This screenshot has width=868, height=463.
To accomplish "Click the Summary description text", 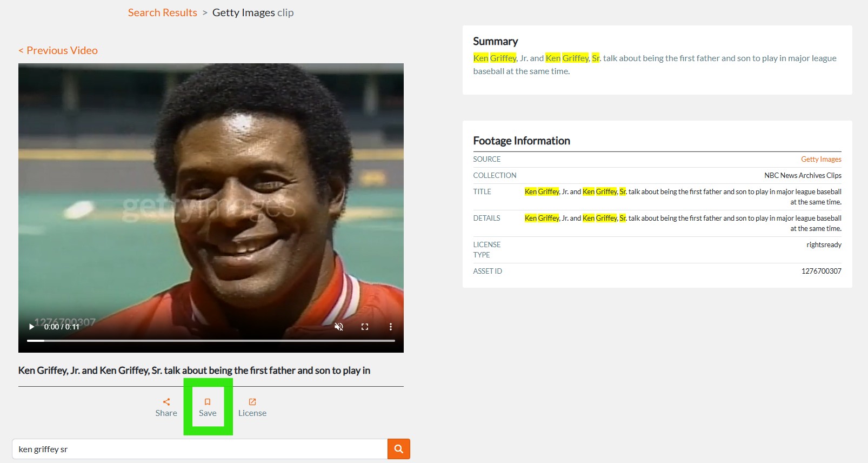I will pos(655,64).
